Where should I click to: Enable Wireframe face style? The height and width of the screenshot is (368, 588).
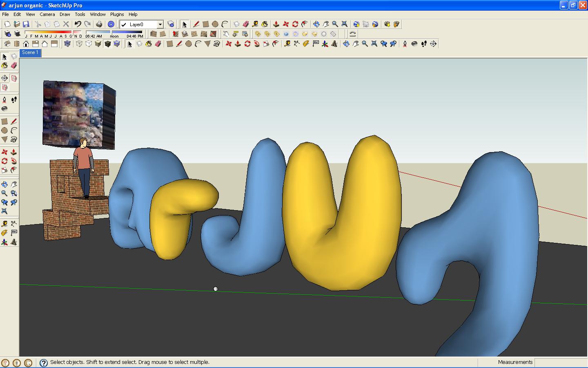pyautogui.click(x=79, y=44)
